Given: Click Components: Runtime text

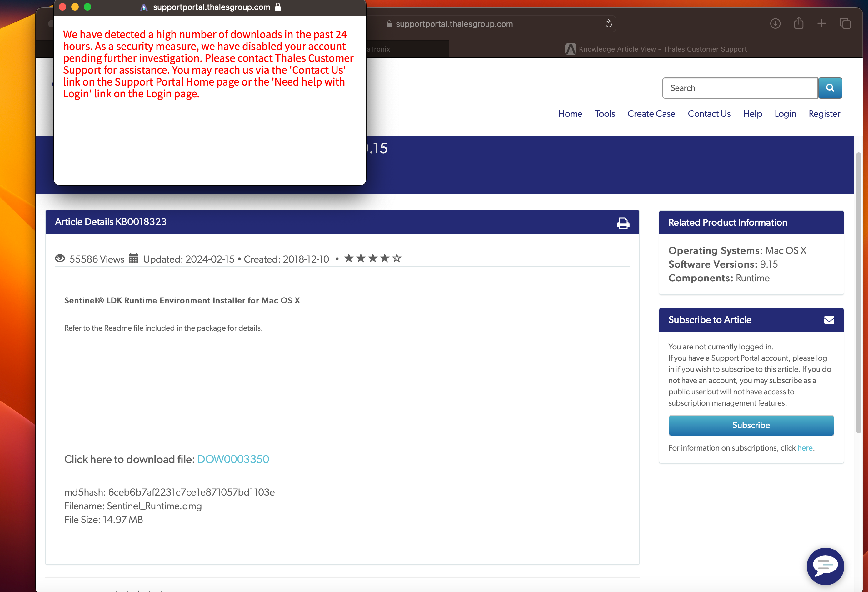Looking at the screenshot, I should (x=719, y=278).
